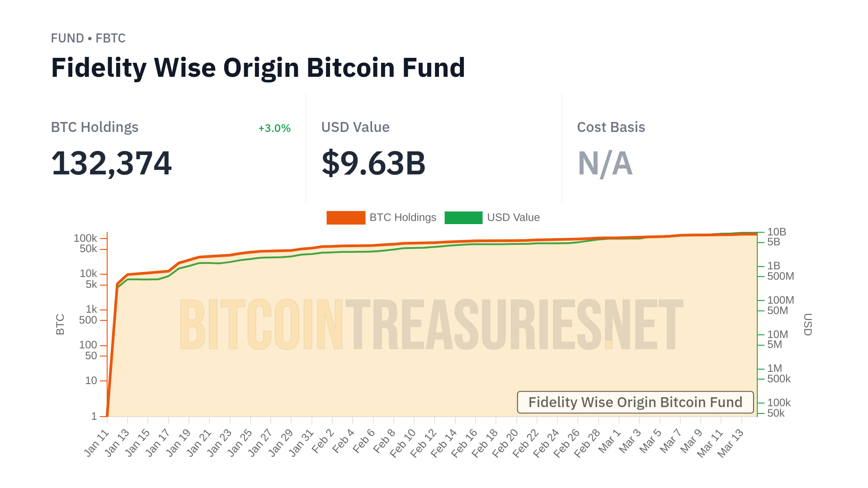Click the orange BTC Holdings legend swatch
Viewport: 868px width, 488px height.
346,218
